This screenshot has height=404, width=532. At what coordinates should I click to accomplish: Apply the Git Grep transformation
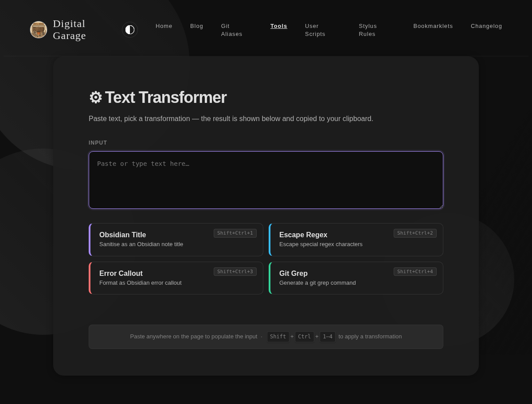coord(356,278)
